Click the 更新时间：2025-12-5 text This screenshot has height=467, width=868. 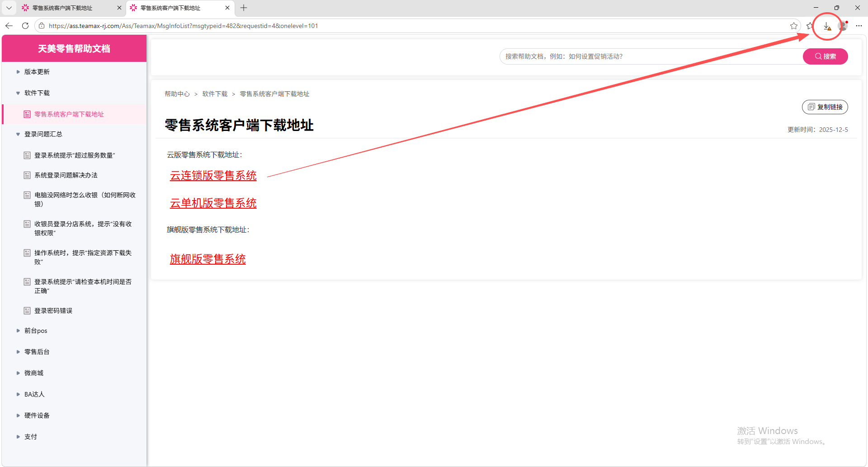point(817,130)
